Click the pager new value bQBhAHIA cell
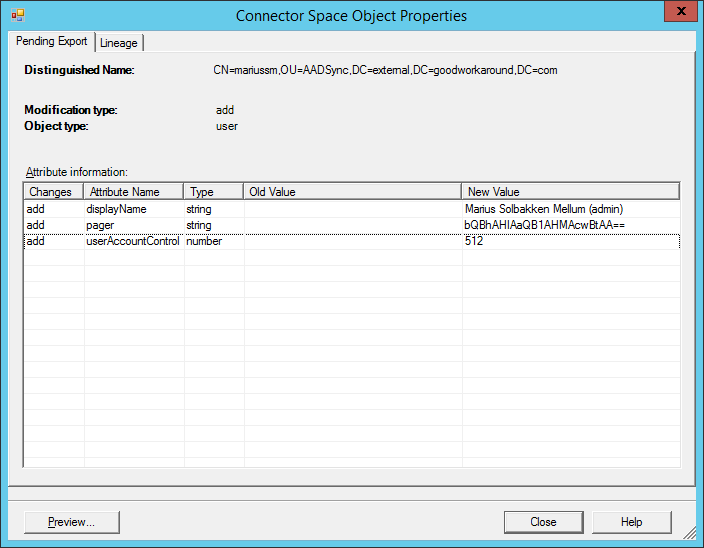Image resolution: width=704 pixels, height=548 pixels. [544, 225]
